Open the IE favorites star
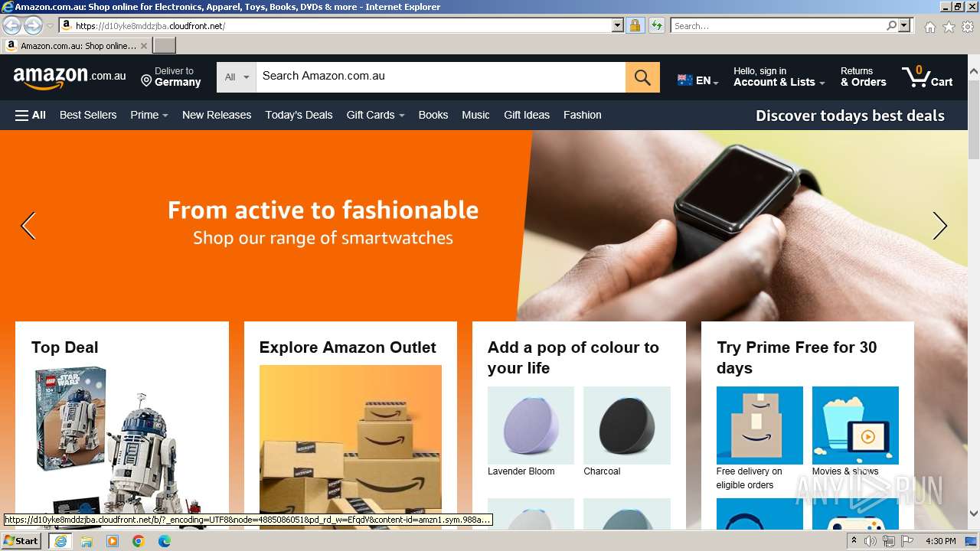Viewport: 980px width, 551px height. click(949, 27)
